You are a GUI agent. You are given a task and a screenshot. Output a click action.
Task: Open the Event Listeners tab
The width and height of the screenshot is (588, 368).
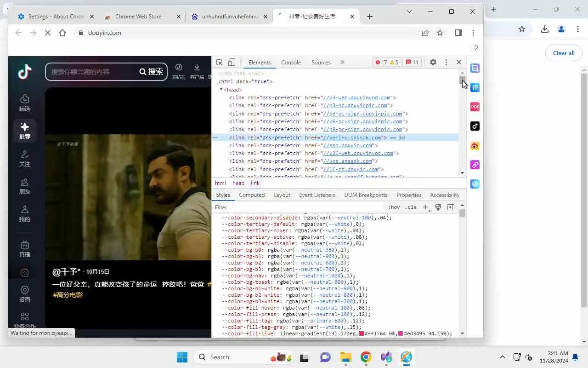tap(317, 195)
